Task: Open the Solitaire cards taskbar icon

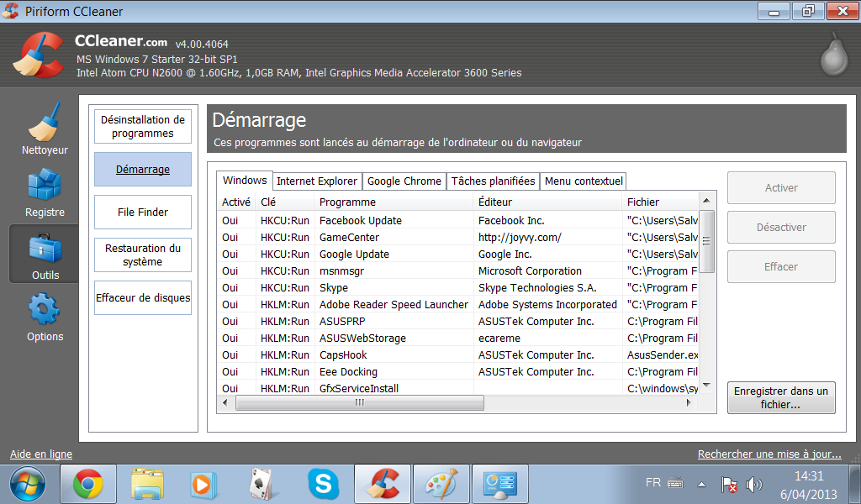Action: click(x=261, y=484)
